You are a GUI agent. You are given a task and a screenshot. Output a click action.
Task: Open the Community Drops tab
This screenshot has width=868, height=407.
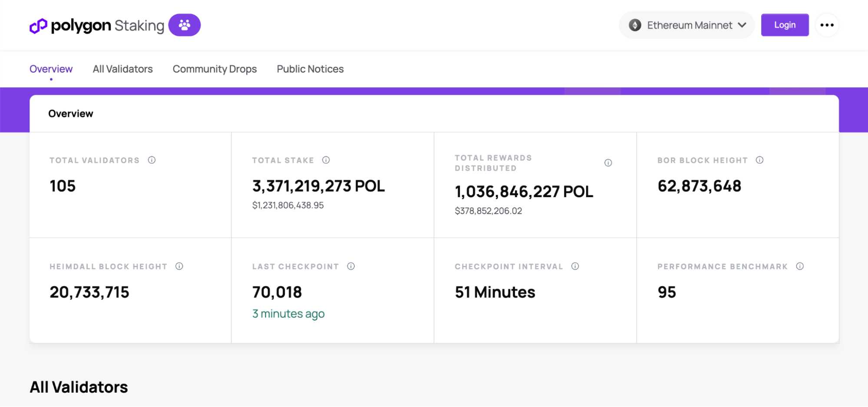click(x=215, y=69)
